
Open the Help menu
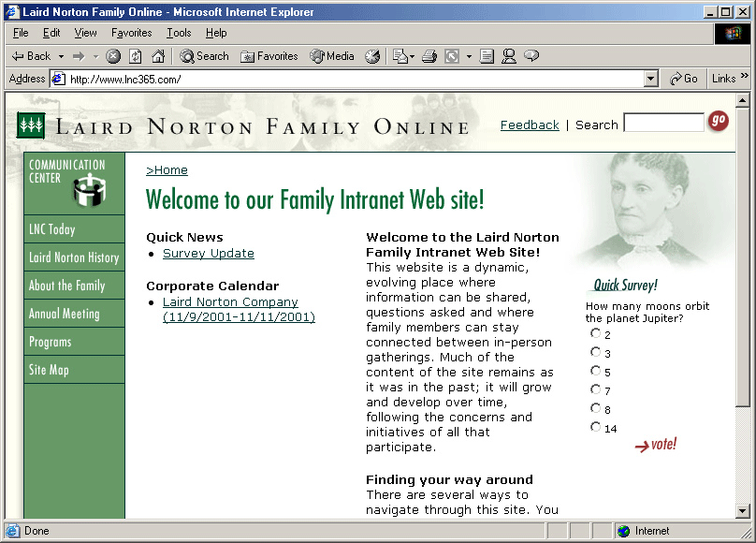click(216, 33)
